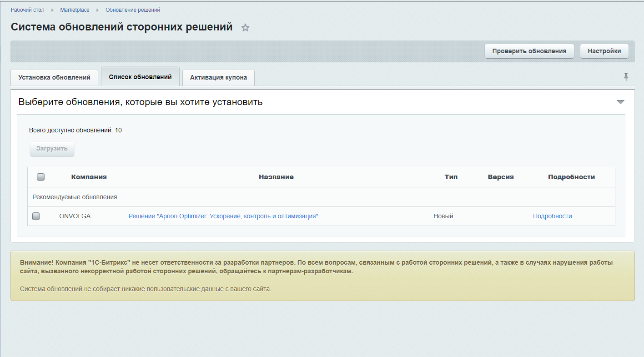Check the ONVOLGA update row checkbox
Viewport: 644px width, 357px height.
coord(36,216)
